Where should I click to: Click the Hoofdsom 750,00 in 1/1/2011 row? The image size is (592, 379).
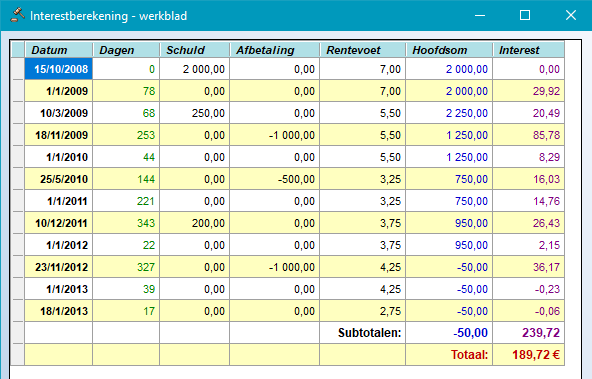tap(449, 201)
